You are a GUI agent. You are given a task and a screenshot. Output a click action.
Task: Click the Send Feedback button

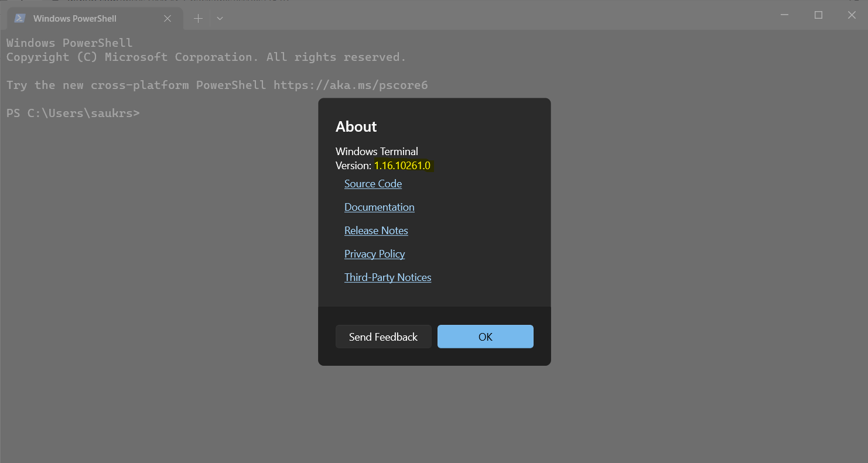tap(383, 337)
